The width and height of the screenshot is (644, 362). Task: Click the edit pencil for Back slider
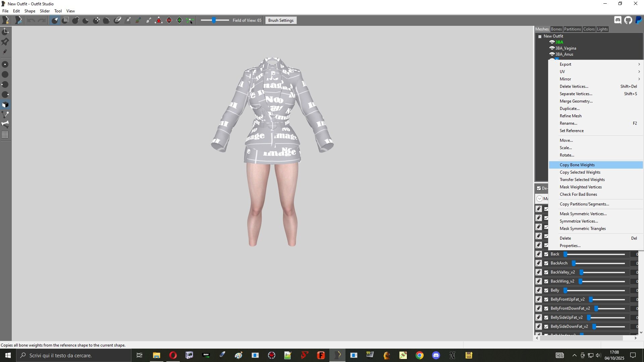[x=539, y=254]
